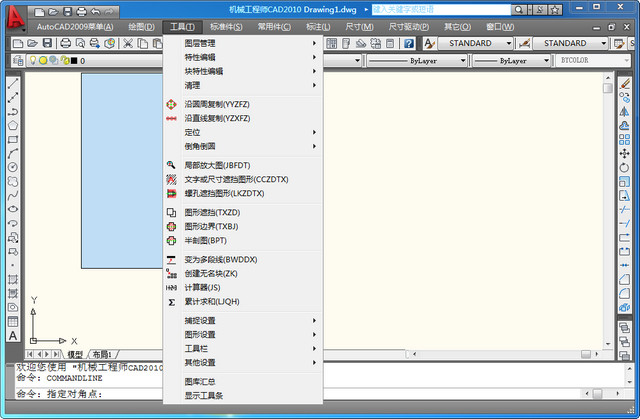Image resolution: width=640 pixels, height=419 pixels.
Task: Click the Dimension Style icon
Action: coord(524,43)
